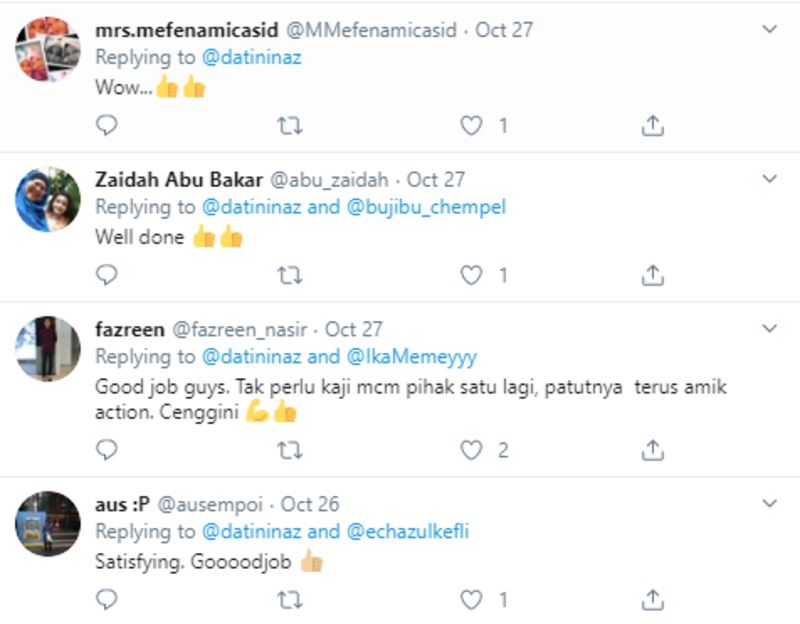
Task: Open the chevron menu on fazreen's tweet
Action: [x=769, y=328]
